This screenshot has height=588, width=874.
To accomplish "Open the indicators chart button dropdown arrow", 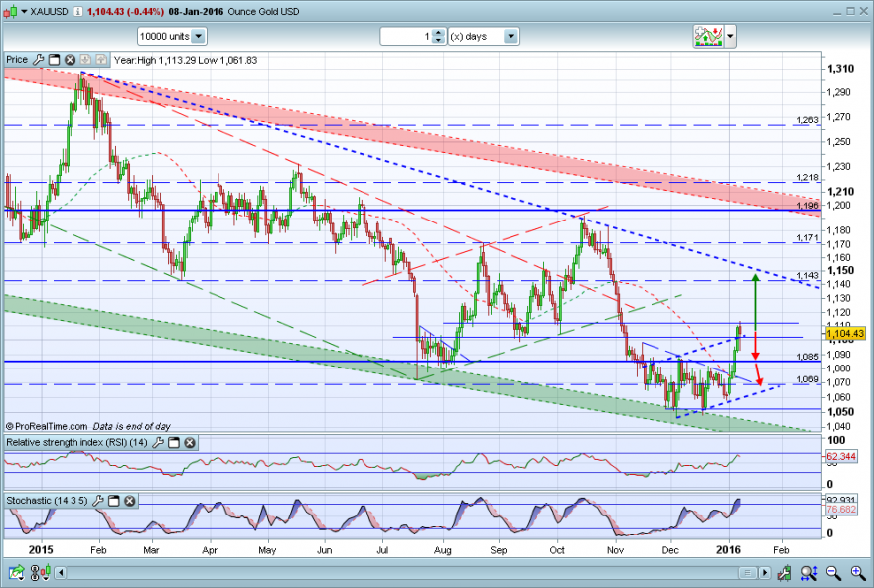I will pyautogui.click(x=730, y=36).
